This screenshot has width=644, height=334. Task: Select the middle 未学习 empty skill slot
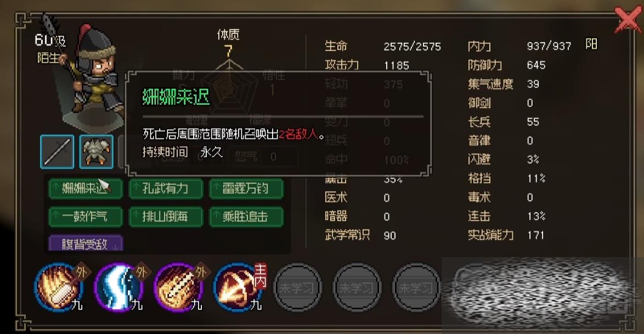(x=357, y=287)
